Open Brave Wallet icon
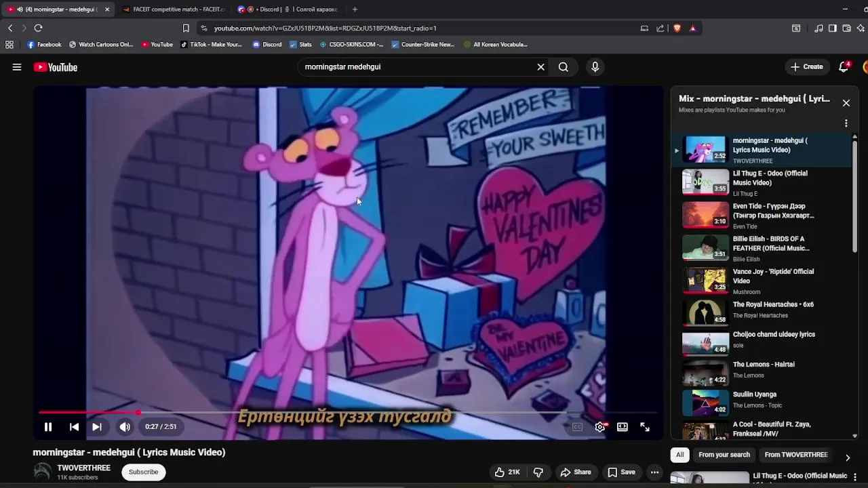This screenshot has width=868, height=488. tap(847, 28)
